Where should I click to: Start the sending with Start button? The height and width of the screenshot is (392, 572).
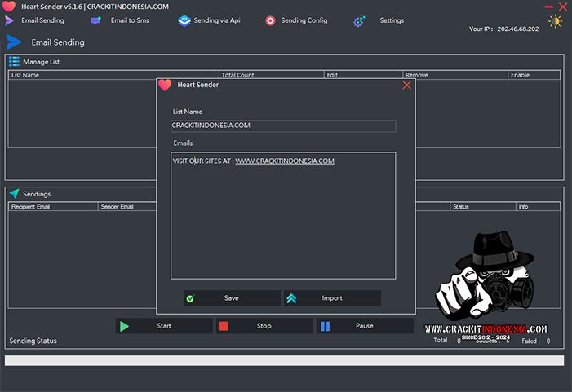(163, 326)
